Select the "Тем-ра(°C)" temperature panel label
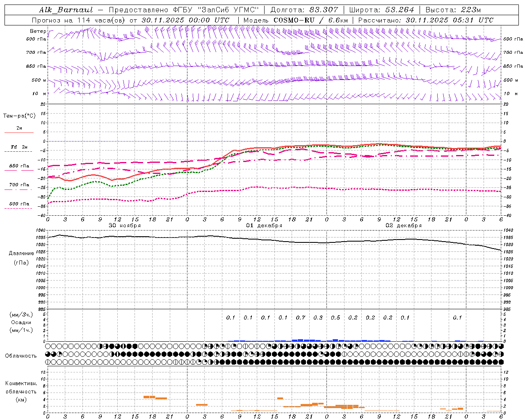 (19, 116)
